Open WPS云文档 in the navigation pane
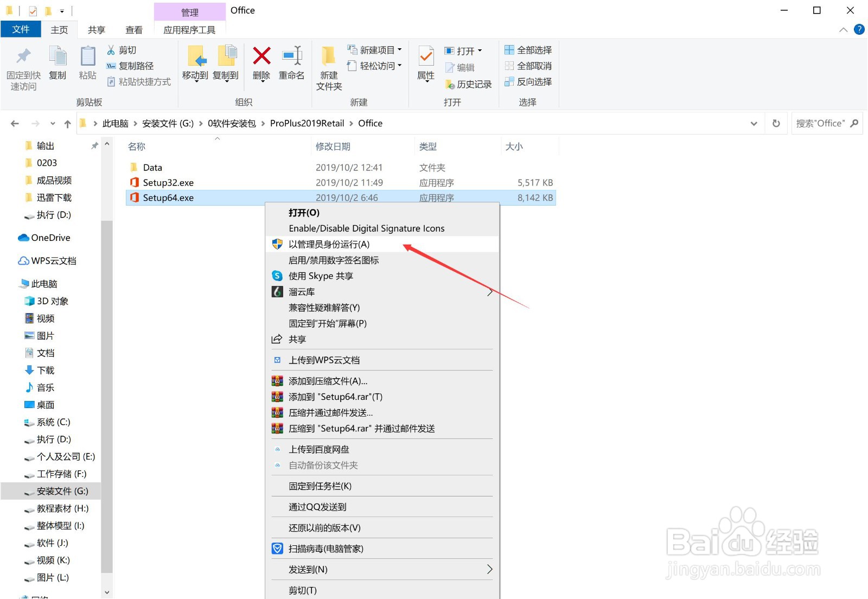 coord(47,260)
